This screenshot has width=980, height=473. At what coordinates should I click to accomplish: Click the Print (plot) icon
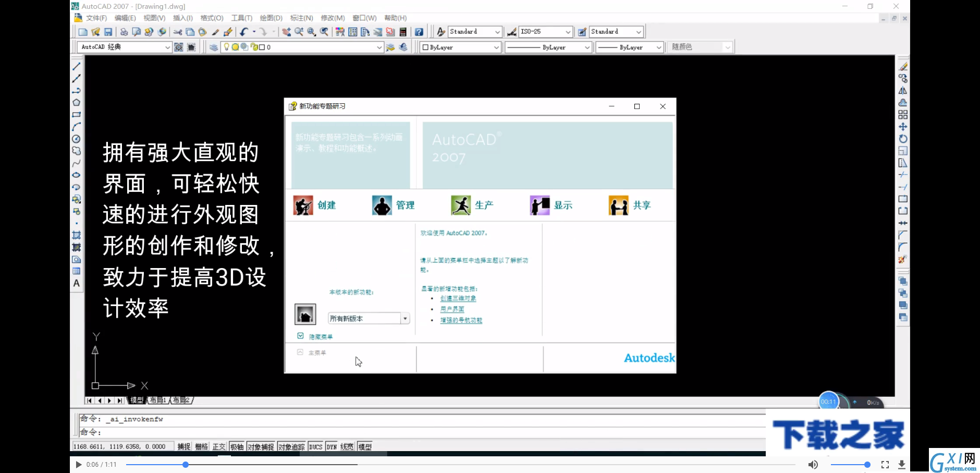(124, 32)
